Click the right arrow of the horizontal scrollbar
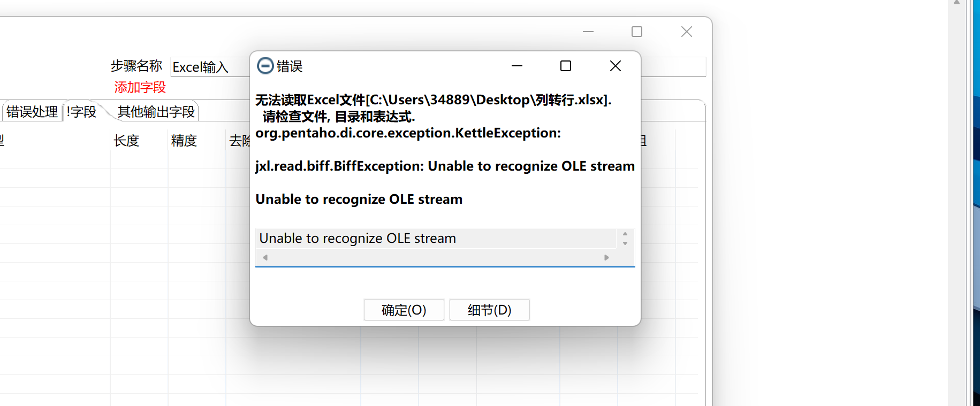The image size is (980, 406). click(x=606, y=257)
